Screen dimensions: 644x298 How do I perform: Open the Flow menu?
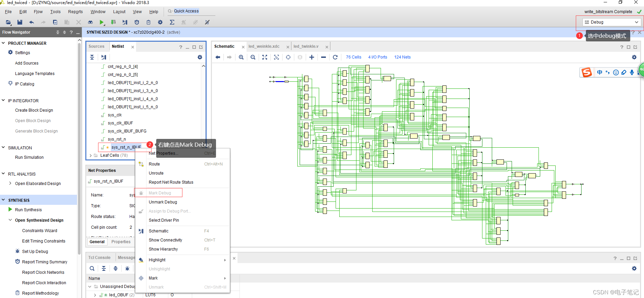coord(38,12)
